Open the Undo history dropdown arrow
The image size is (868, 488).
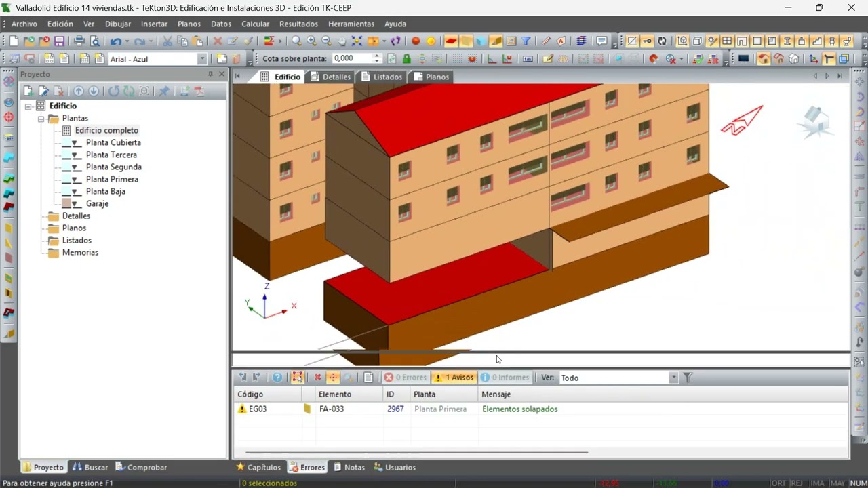pos(127,41)
